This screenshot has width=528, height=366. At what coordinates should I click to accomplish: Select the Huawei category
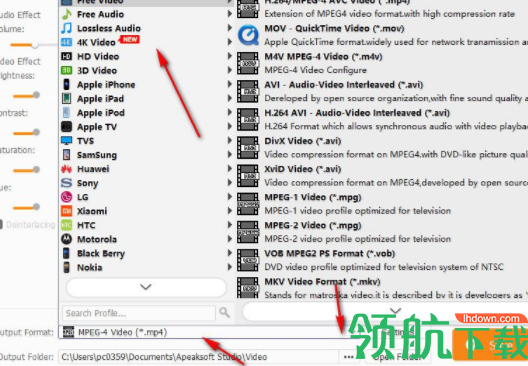(x=146, y=169)
